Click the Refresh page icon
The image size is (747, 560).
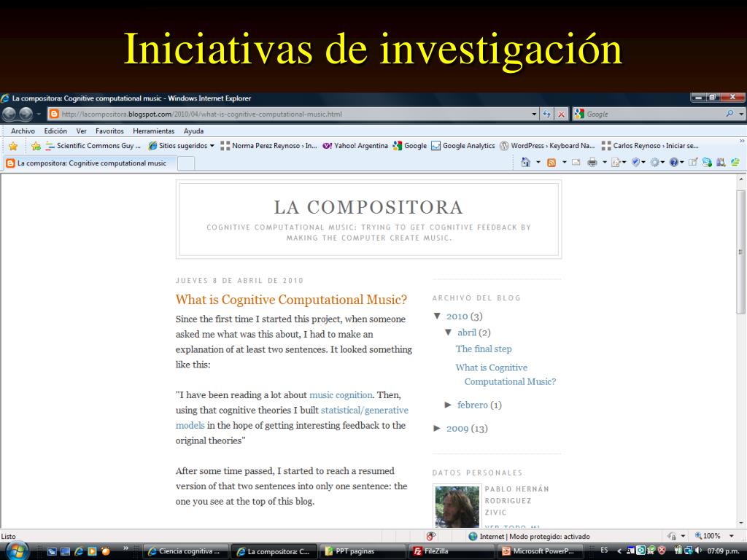coord(547,114)
